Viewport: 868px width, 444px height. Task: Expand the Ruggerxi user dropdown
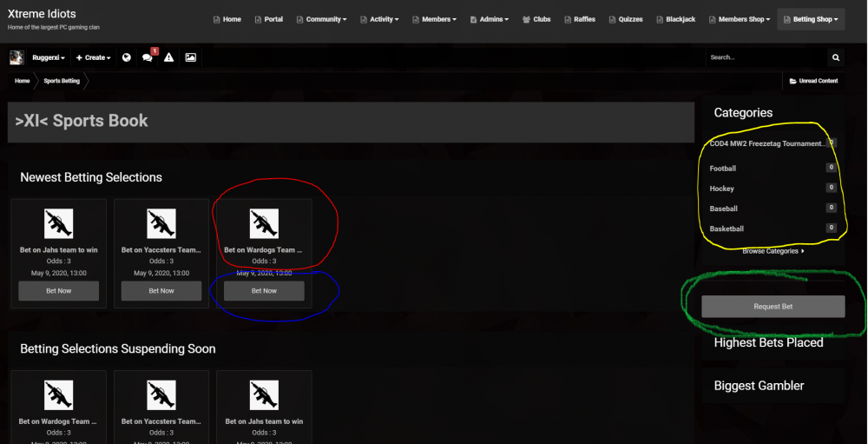pos(49,57)
